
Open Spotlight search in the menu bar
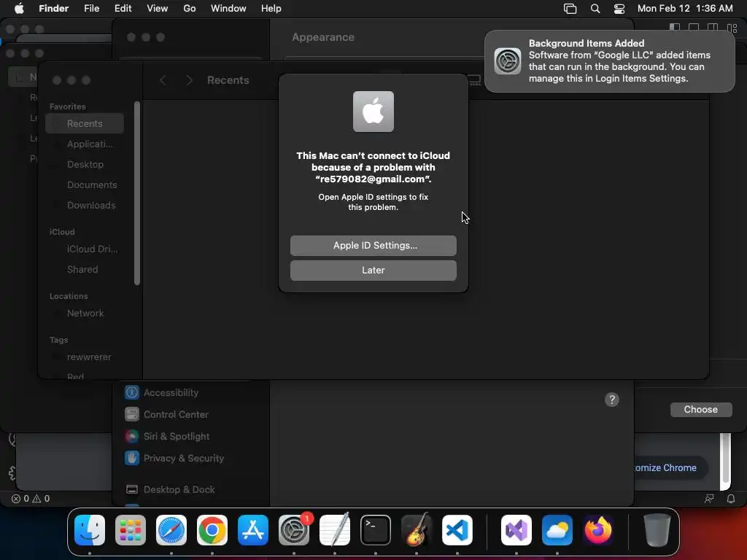(595, 8)
